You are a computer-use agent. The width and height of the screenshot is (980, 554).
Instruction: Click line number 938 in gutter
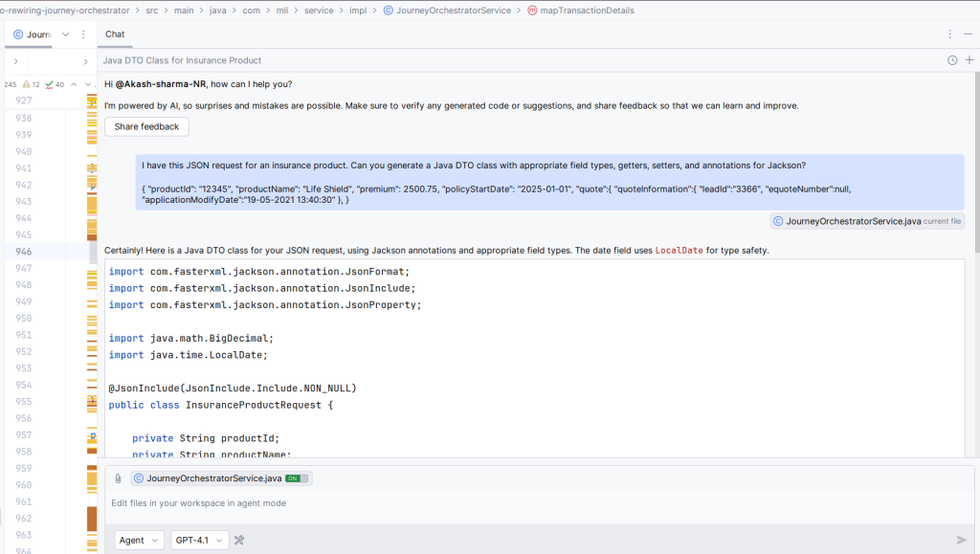pyautogui.click(x=24, y=118)
